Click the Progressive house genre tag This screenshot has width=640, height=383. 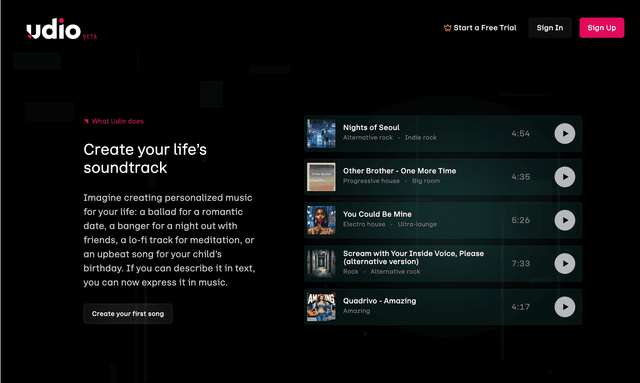tap(371, 181)
